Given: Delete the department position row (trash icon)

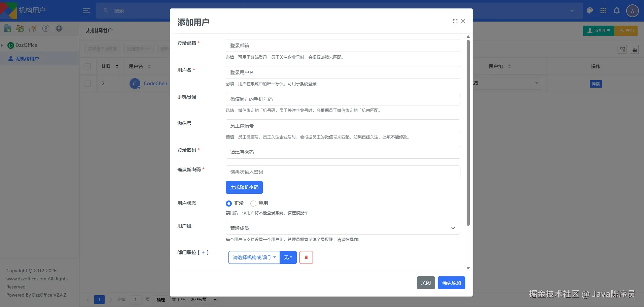Looking at the screenshot, I should point(306,257).
